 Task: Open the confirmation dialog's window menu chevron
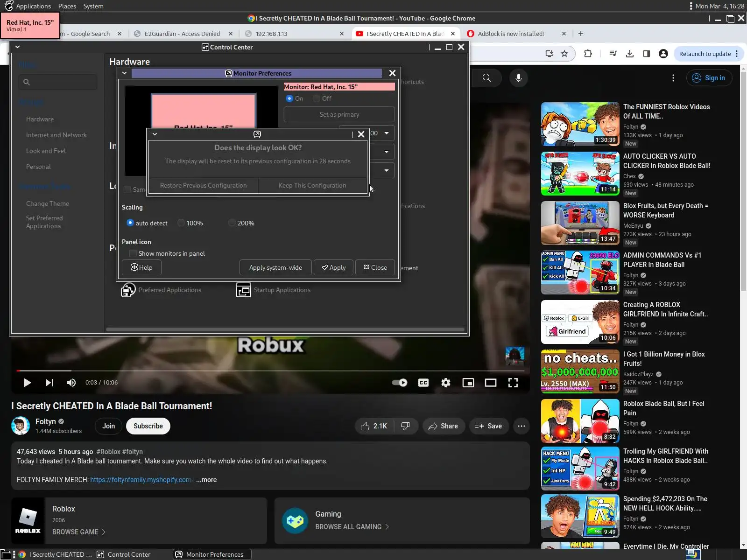pos(155,134)
